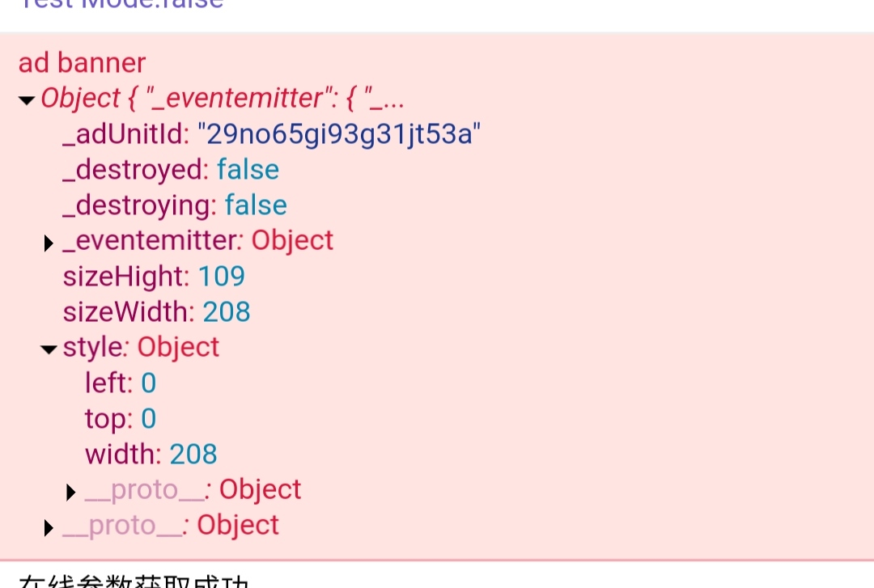Select the sizeHight 109 property
874x588 pixels.
tap(154, 277)
